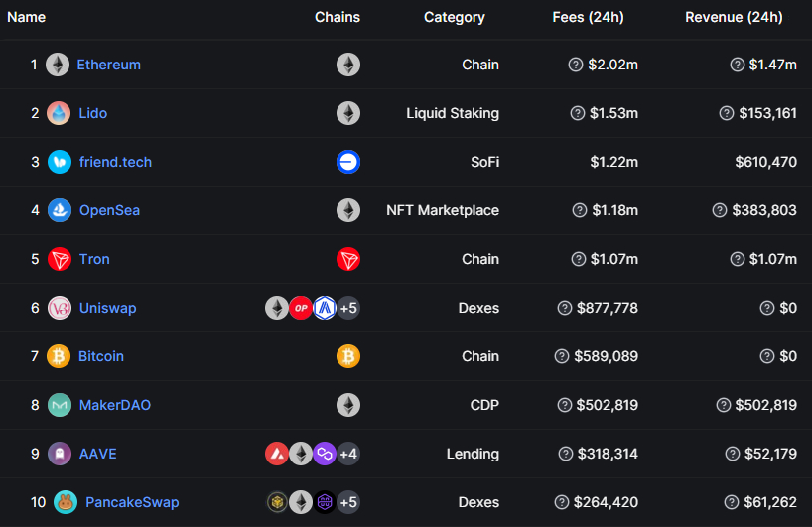
Task: Click the friend.tech logo icon
Action: pos(60,162)
